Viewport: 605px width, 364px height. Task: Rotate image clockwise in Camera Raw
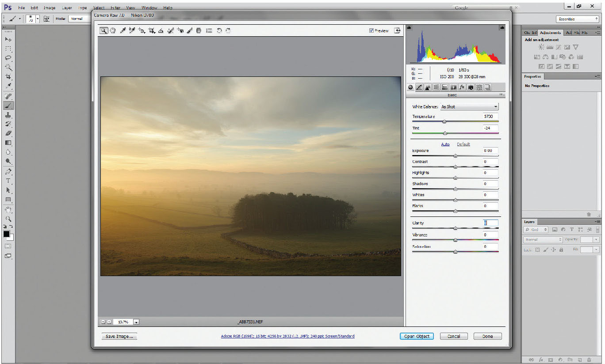(x=228, y=30)
